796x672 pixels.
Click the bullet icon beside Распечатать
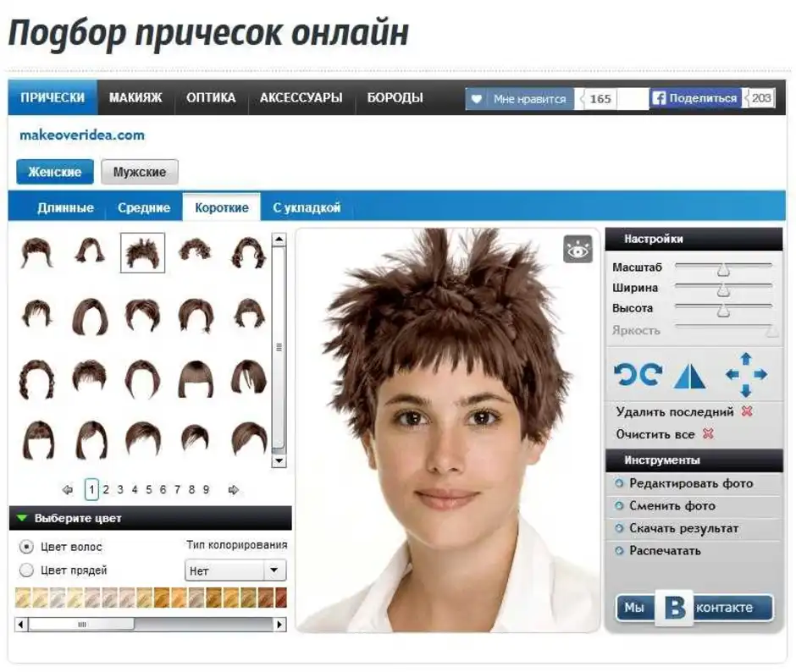tap(619, 551)
